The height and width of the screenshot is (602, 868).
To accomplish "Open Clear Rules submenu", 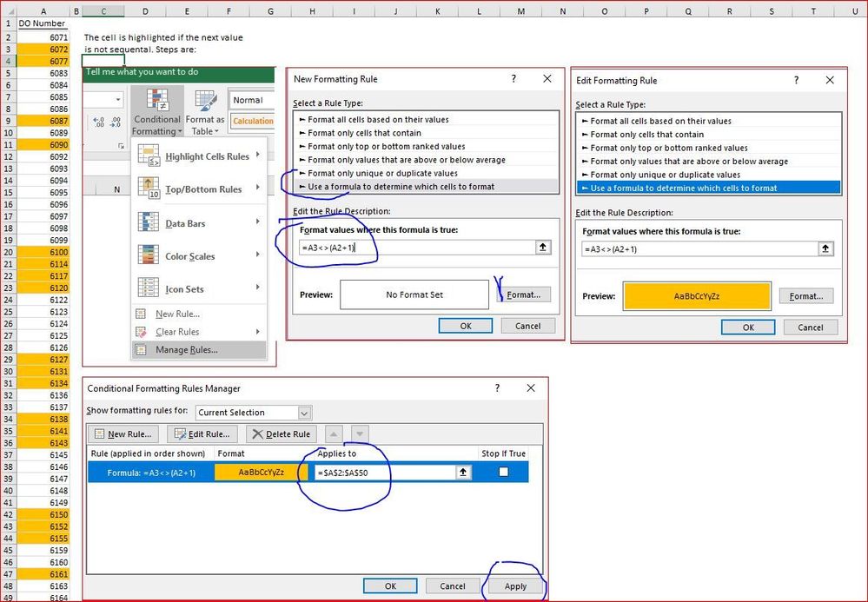I will coord(199,332).
